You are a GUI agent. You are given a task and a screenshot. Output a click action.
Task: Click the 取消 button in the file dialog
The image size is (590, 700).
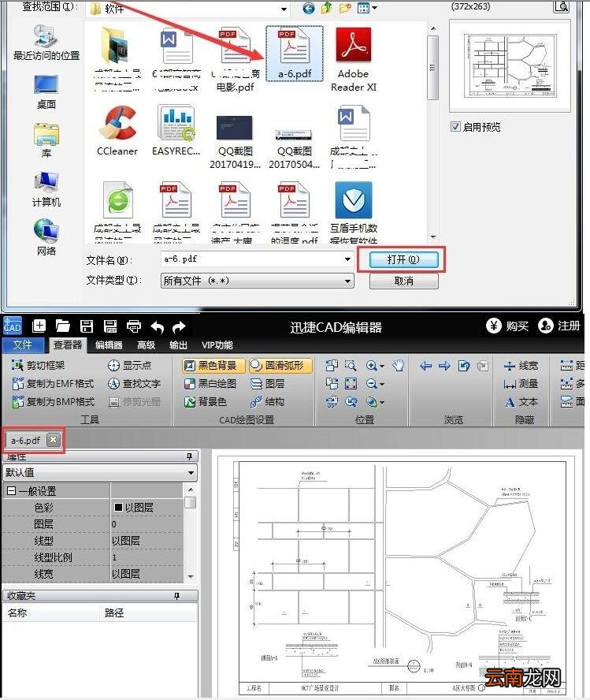coord(403,281)
